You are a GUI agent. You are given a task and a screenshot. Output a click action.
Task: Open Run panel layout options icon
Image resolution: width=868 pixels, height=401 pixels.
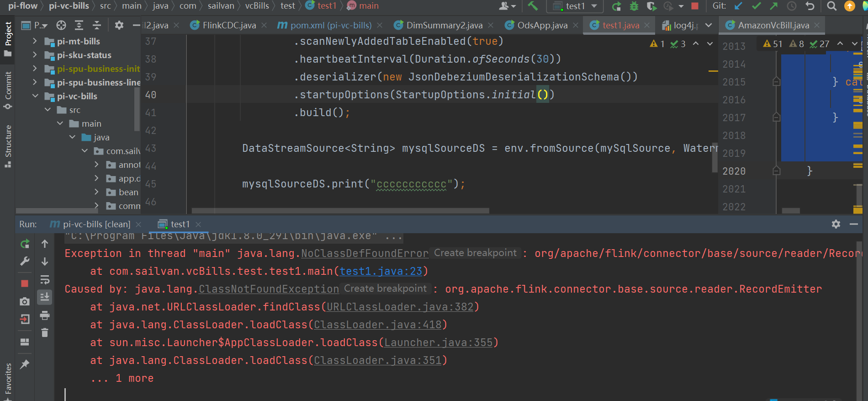point(25,342)
